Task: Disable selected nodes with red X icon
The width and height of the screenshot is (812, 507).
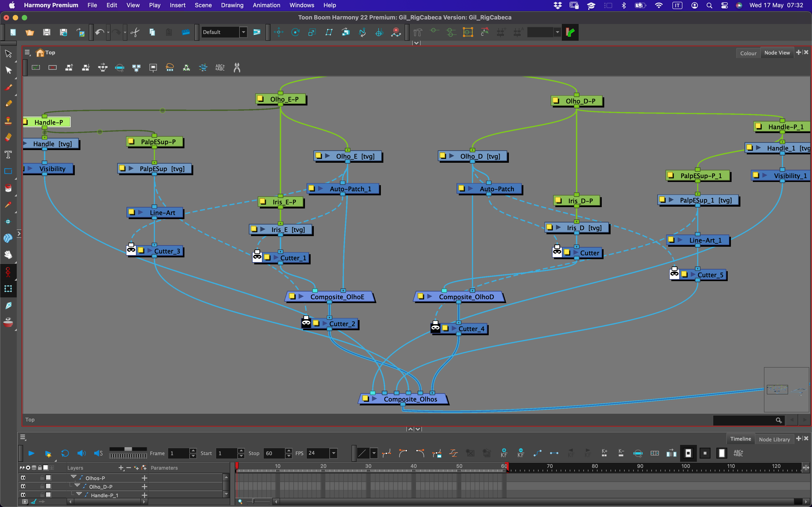Action: [x=52, y=67]
